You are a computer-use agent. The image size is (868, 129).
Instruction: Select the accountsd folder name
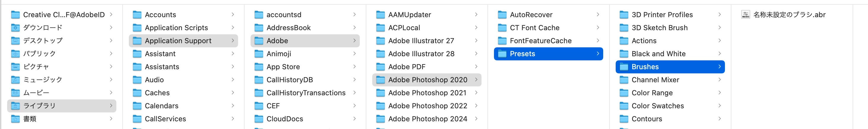click(284, 15)
